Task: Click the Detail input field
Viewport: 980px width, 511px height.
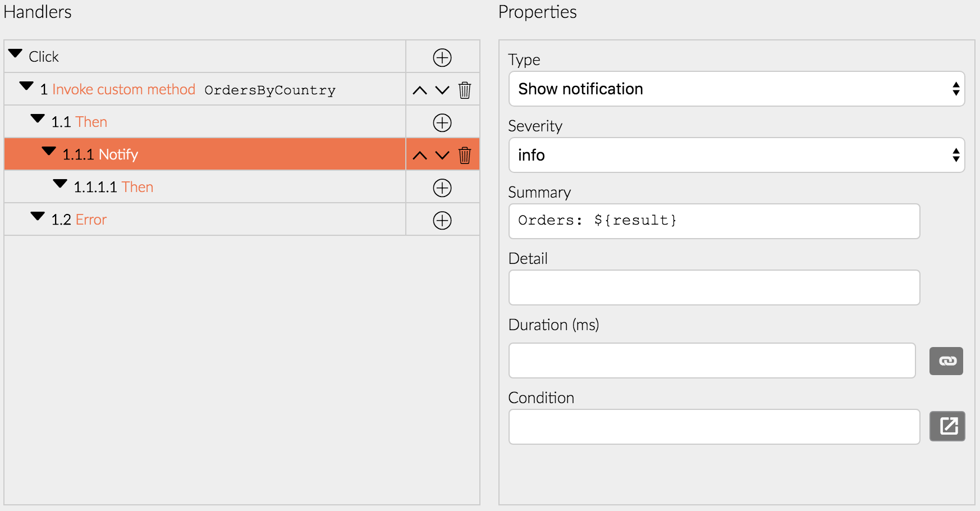Action: pos(714,288)
